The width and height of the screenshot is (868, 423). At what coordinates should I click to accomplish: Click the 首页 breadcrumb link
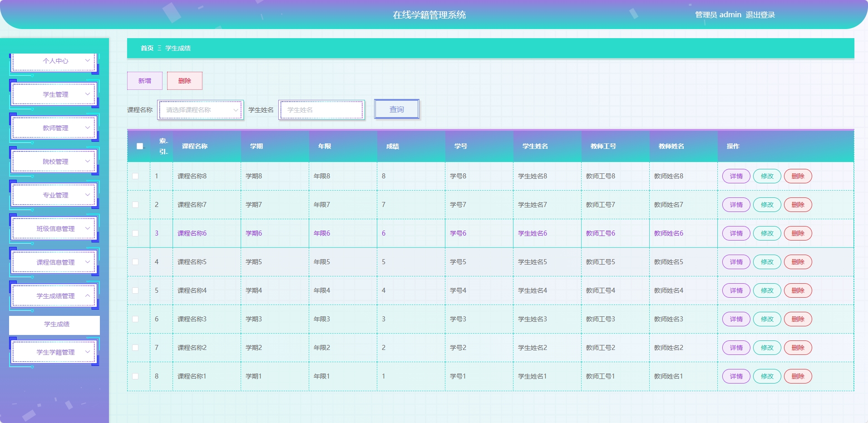147,48
